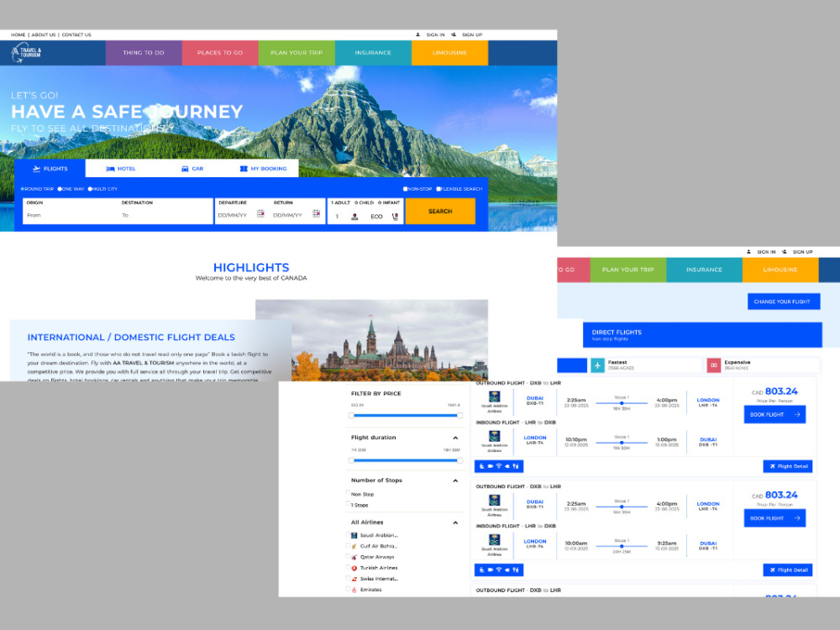Check the Non Stop filter under Number of Stops
This screenshot has width=840, height=630.
(x=349, y=493)
